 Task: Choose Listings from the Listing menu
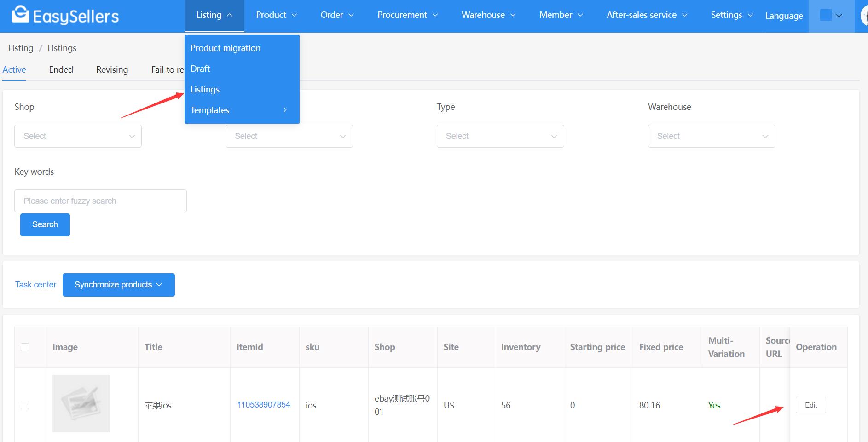pos(205,89)
